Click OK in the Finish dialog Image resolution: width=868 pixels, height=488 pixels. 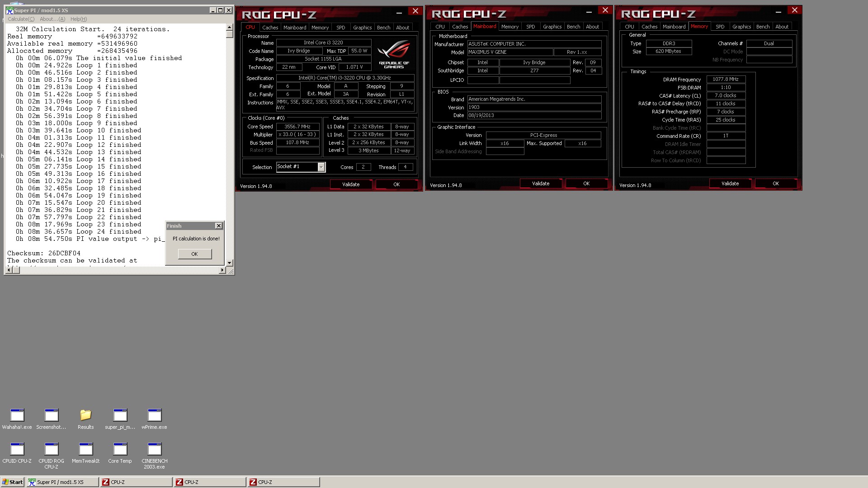tap(194, 254)
